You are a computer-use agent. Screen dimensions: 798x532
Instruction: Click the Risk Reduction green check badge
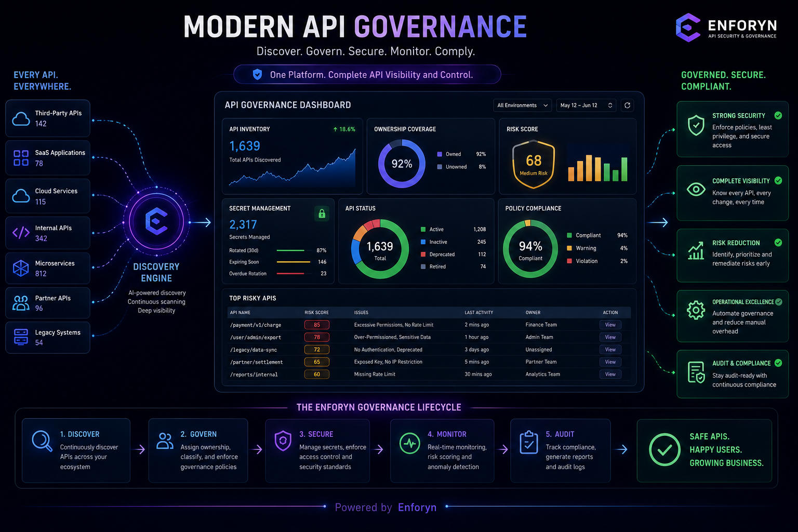[778, 242]
